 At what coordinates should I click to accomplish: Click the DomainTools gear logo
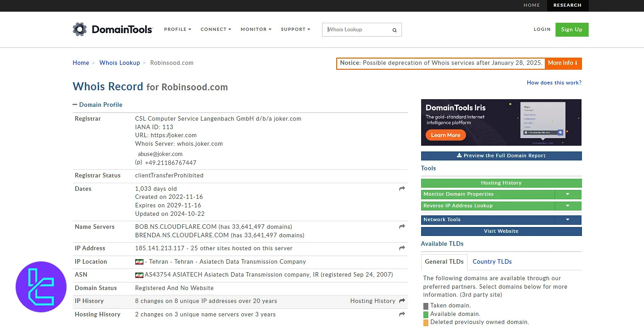click(x=80, y=29)
